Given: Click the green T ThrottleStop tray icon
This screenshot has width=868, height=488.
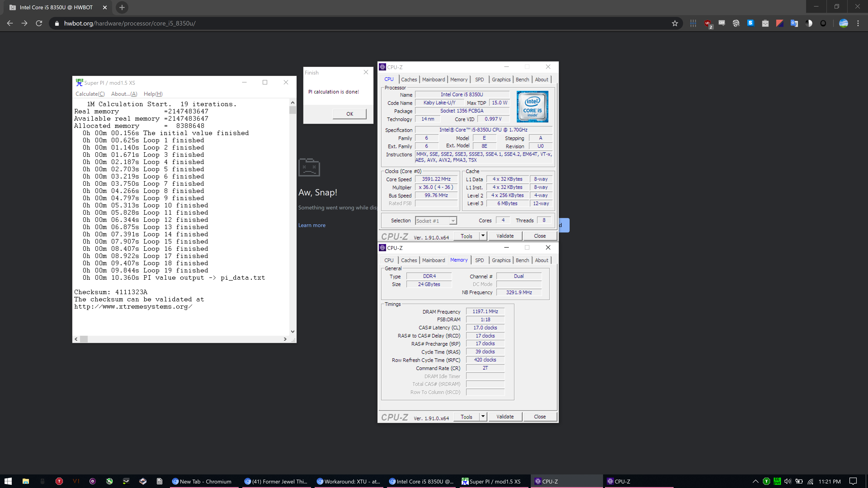Looking at the screenshot, I should point(766,481).
